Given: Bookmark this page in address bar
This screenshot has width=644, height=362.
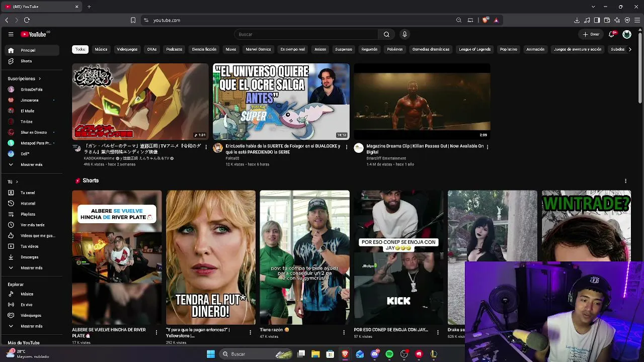Looking at the screenshot, I should click(x=133, y=20).
